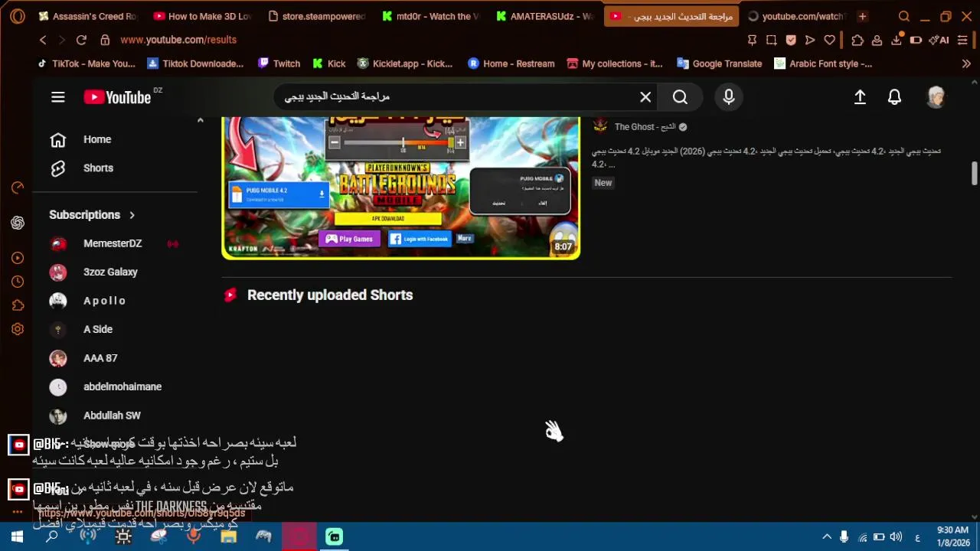Show more bookmarks overflow chevron

pos(966,64)
